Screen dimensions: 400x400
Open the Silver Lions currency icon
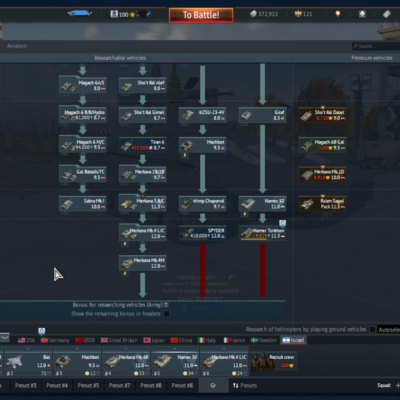(253, 14)
